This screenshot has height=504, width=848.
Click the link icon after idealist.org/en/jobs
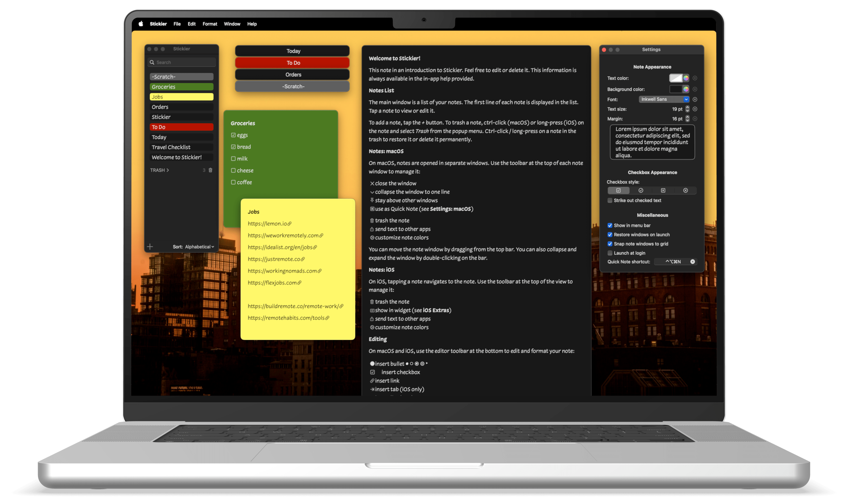(315, 248)
